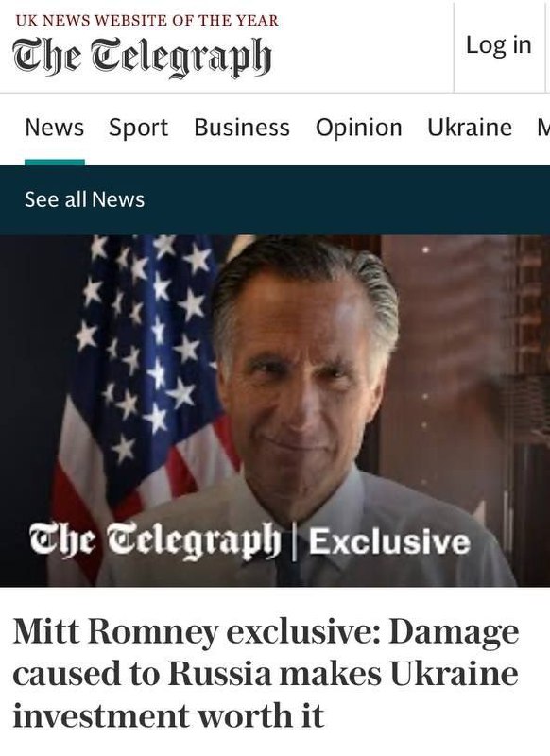Open the Business section tab
550x756 pixels.
pyautogui.click(x=242, y=128)
